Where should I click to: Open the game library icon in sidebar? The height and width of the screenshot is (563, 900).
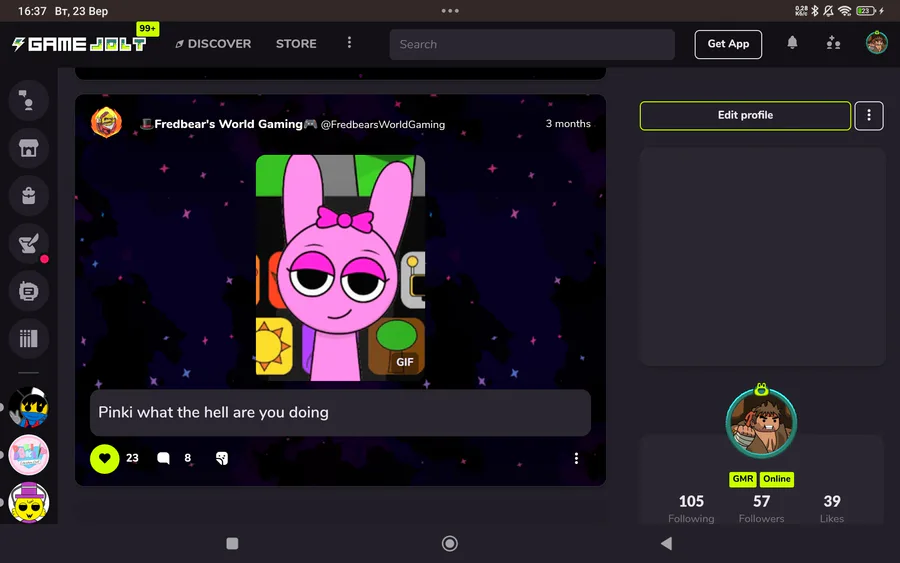[28, 339]
